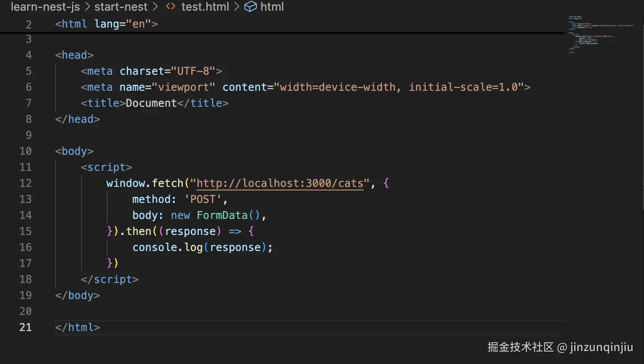Click line number 4 in the gutter
This screenshot has width=644, height=364.
[x=28, y=55]
